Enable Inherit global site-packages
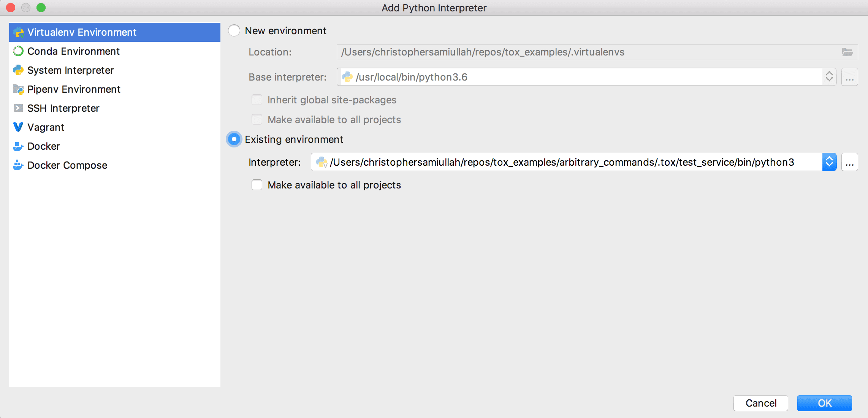Image resolution: width=868 pixels, height=418 pixels. click(x=257, y=100)
